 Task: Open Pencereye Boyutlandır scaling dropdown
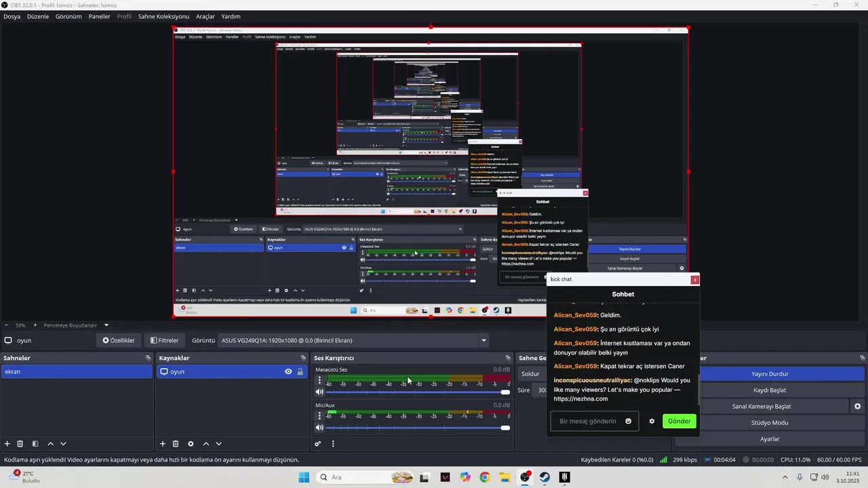click(x=75, y=325)
